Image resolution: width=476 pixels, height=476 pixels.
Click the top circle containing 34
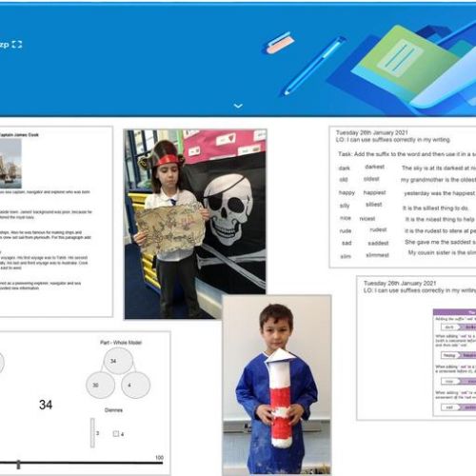(x=118, y=361)
